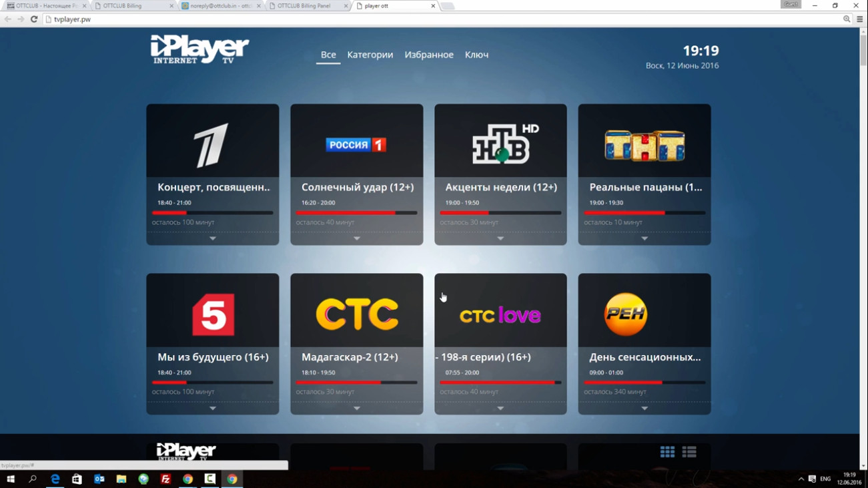The width and height of the screenshot is (868, 488).
Task: Open Windows Store from taskbar
Action: [77, 479]
